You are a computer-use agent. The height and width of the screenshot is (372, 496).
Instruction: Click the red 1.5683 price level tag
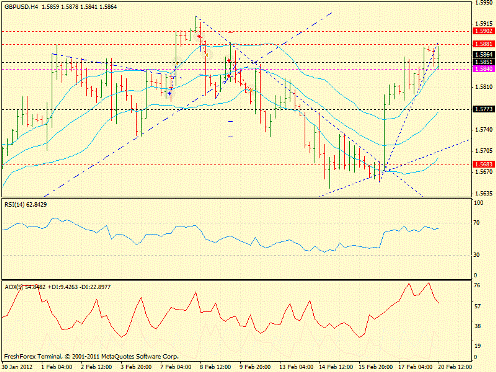click(x=483, y=164)
